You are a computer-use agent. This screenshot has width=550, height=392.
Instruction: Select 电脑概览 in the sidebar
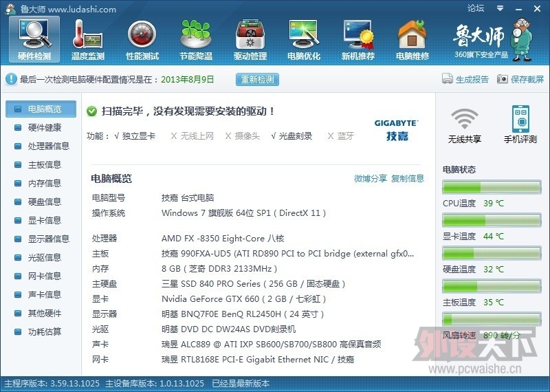[x=41, y=109]
